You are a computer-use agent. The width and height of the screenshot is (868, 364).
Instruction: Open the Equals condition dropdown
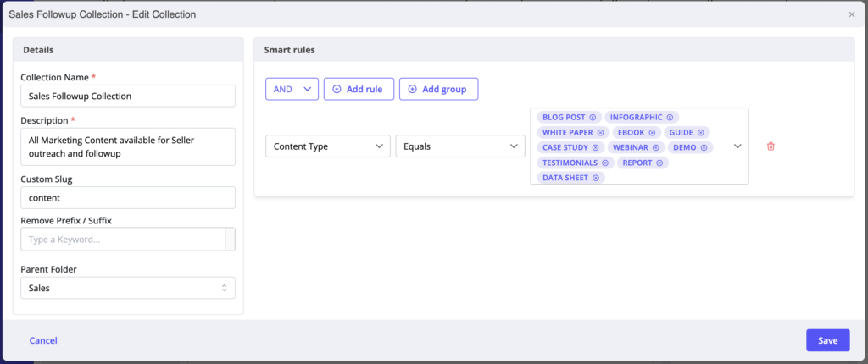pyautogui.click(x=460, y=146)
